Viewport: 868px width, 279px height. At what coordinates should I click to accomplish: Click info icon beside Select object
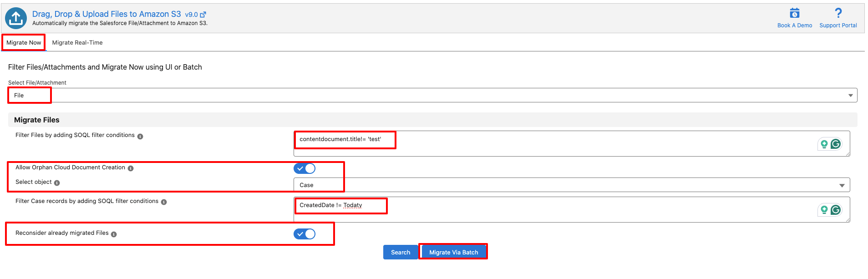tap(57, 183)
